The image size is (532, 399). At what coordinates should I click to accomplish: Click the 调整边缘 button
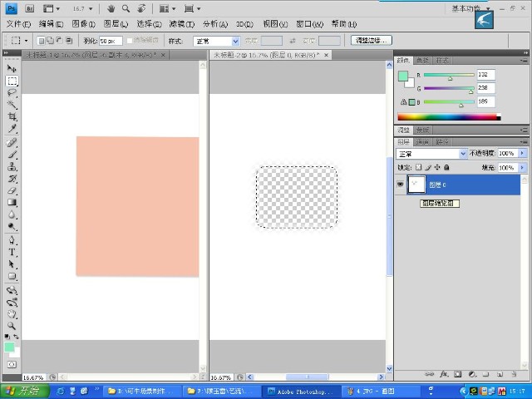tap(372, 40)
